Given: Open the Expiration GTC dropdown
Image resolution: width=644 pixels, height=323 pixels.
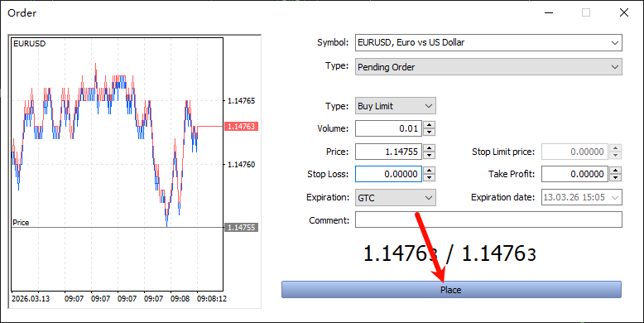Looking at the screenshot, I should (x=395, y=198).
